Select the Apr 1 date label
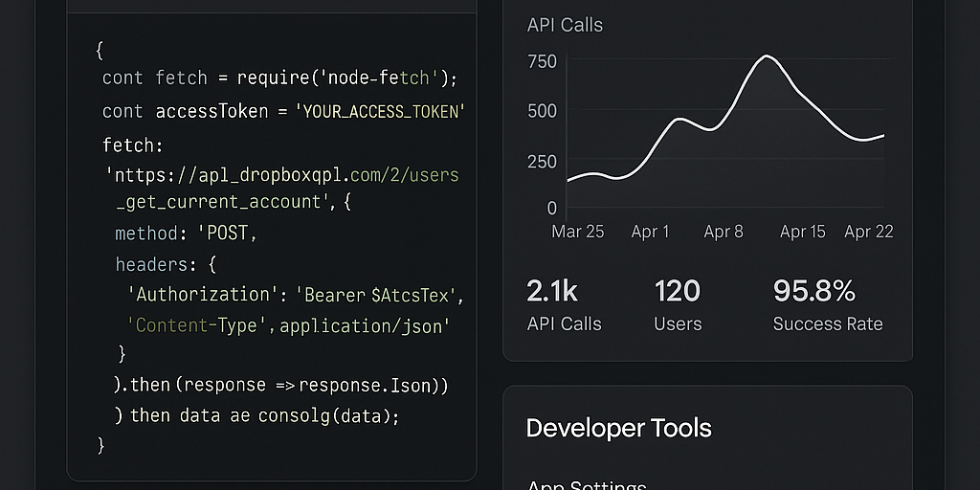The width and height of the screenshot is (980, 490). pos(651,232)
